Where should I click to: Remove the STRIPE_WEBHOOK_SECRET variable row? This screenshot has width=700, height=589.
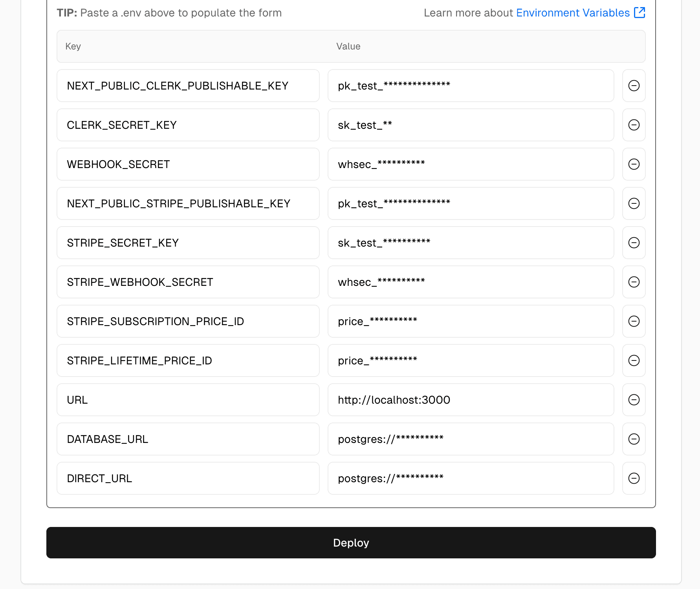pyautogui.click(x=634, y=282)
